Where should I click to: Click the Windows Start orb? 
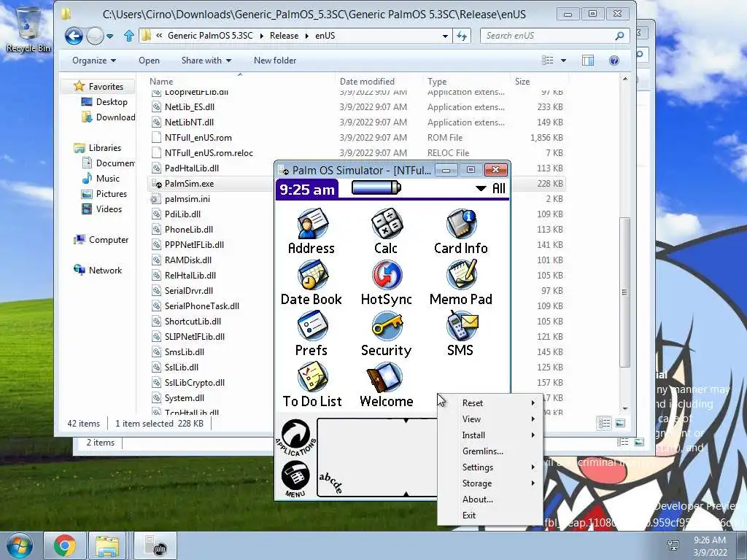point(19,545)
